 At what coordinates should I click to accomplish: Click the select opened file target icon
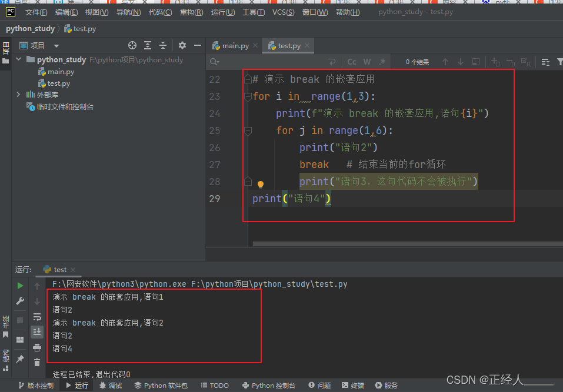tap(132, 45)
